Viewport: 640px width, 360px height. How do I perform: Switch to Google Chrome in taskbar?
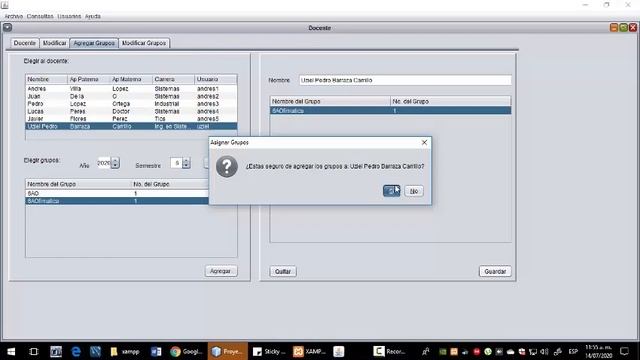[x=186, y=351]
